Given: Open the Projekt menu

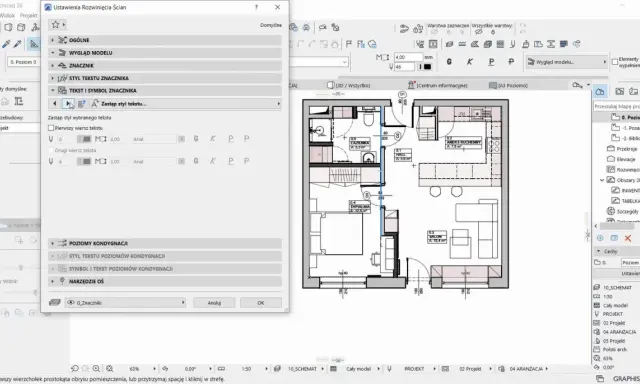Looking at the screenshot, I should pyautogui.click(x=29, y=16).
